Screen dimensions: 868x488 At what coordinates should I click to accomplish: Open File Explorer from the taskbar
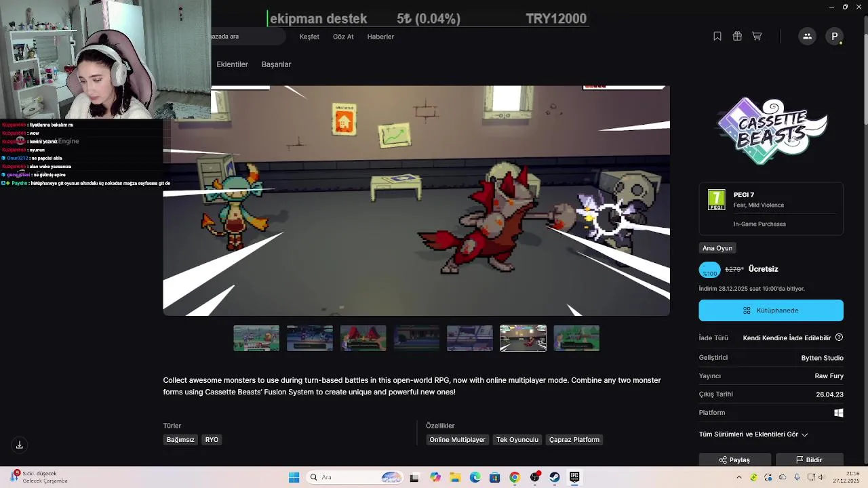(455, 477)
